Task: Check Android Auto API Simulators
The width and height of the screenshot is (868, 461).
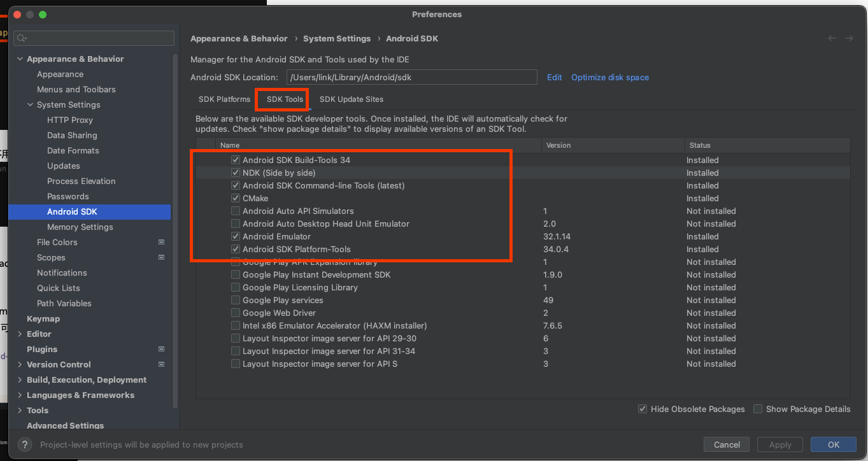Action: tap(236, 211)
